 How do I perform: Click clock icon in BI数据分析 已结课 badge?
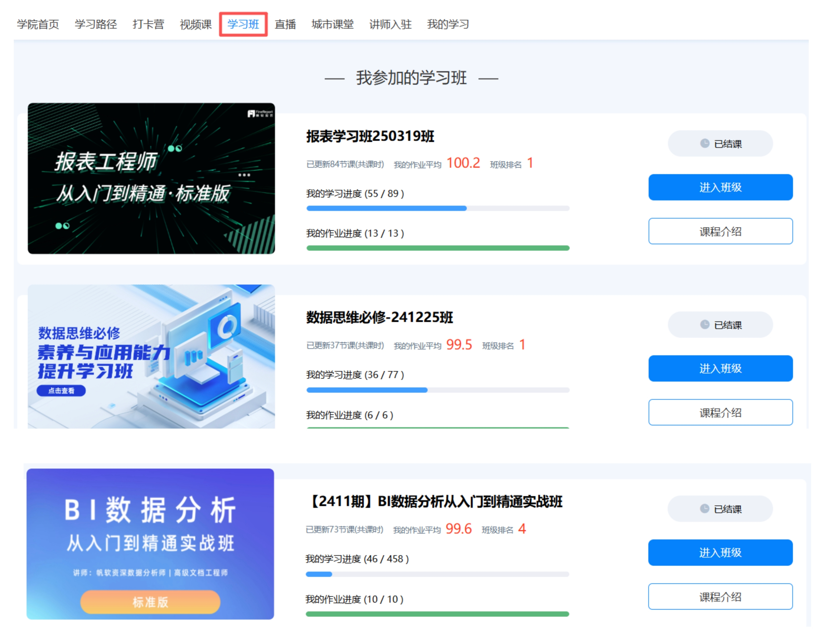[x=704, y=509]
